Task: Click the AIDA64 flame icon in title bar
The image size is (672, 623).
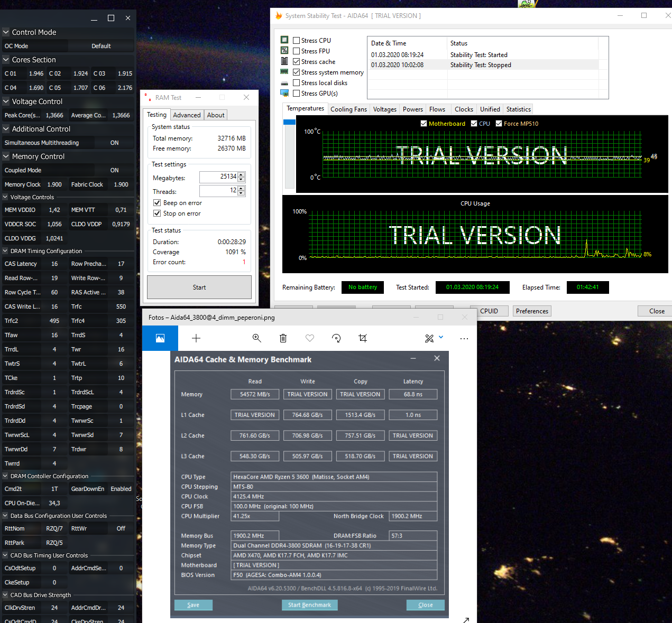Action: coord(279,15)
